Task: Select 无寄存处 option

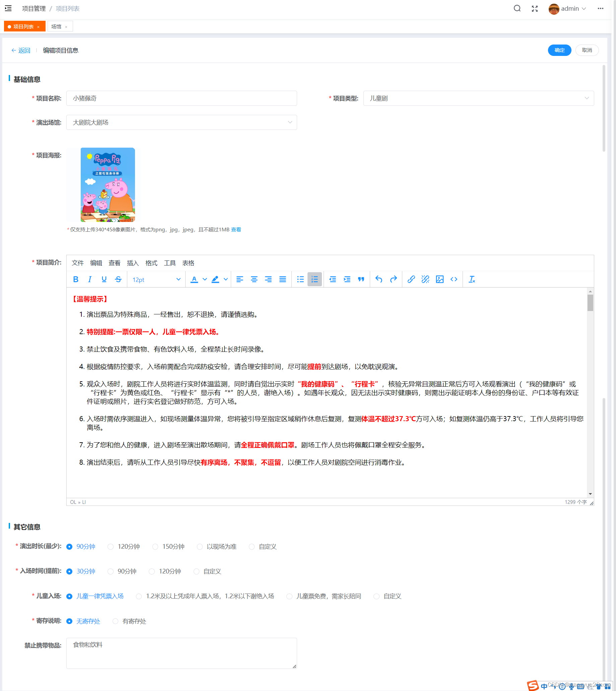Action: coord(83,621)
